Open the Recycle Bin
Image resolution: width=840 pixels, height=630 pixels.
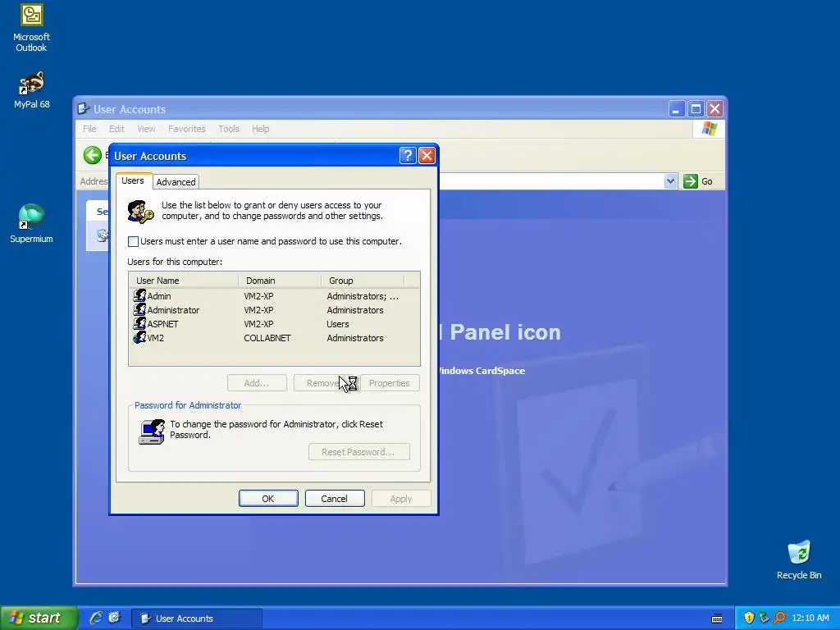[799, 559]
